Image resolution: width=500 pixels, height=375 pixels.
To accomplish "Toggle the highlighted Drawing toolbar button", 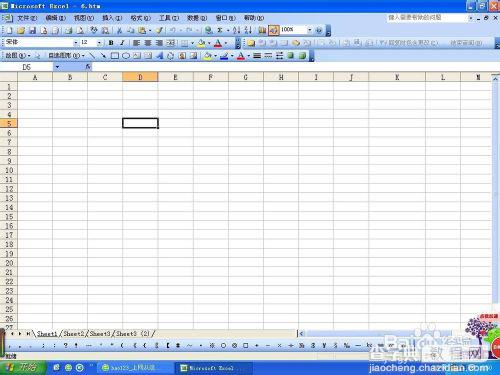I will (273, 30).
